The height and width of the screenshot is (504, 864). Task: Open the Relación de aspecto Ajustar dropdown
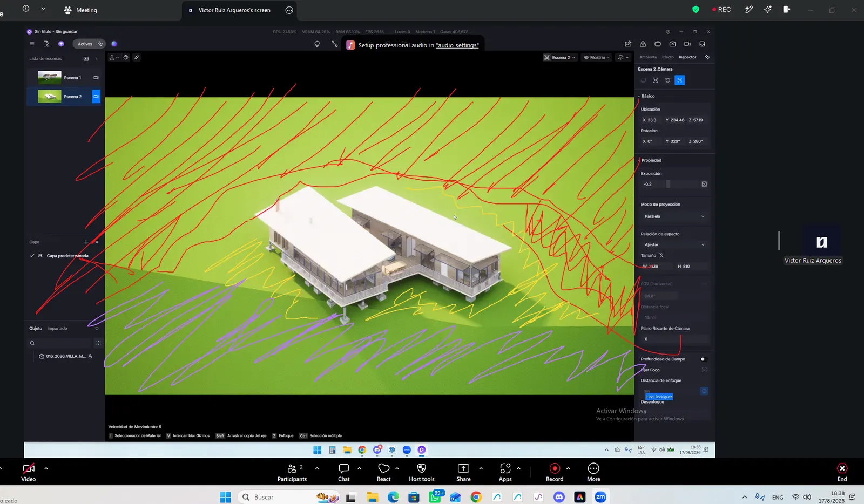[674, 244]
